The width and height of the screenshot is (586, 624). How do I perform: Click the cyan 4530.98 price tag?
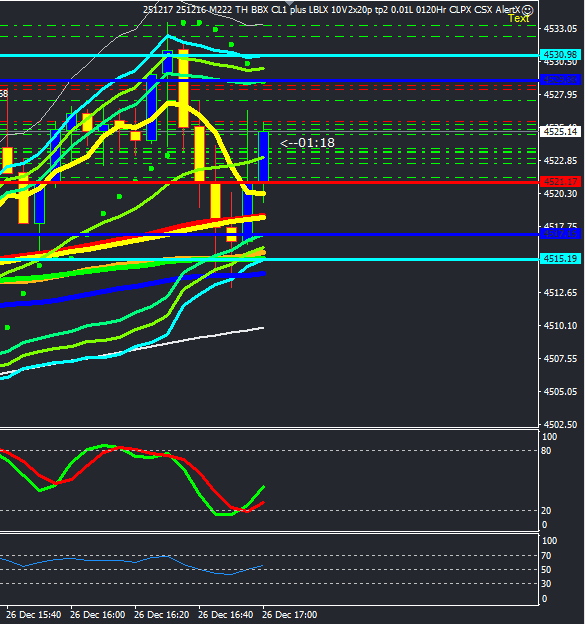click(x=560, y=55)
